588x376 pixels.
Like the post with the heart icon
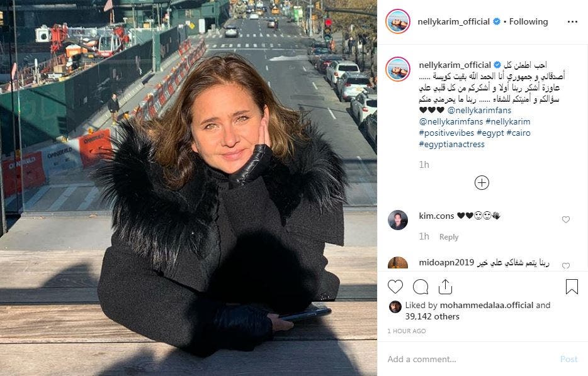tap(395, 287)
